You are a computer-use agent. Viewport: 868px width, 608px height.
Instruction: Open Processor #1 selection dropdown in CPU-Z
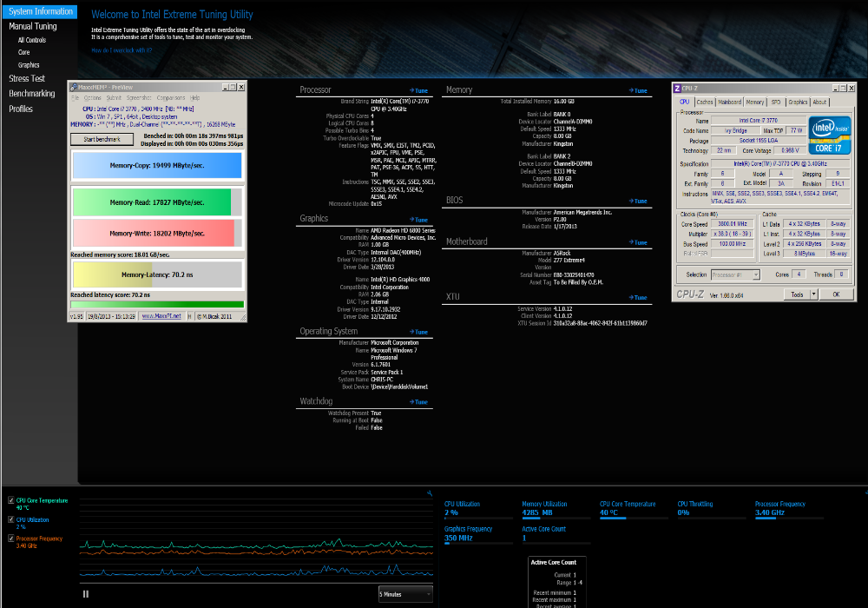pyautogui.click(x=735, y=274)
